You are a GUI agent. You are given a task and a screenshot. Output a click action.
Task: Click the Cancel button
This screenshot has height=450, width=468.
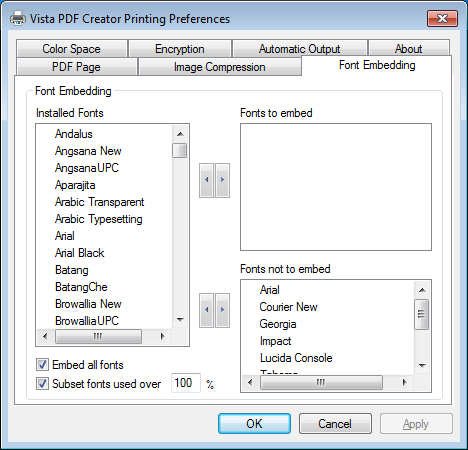tap(335, 424)
